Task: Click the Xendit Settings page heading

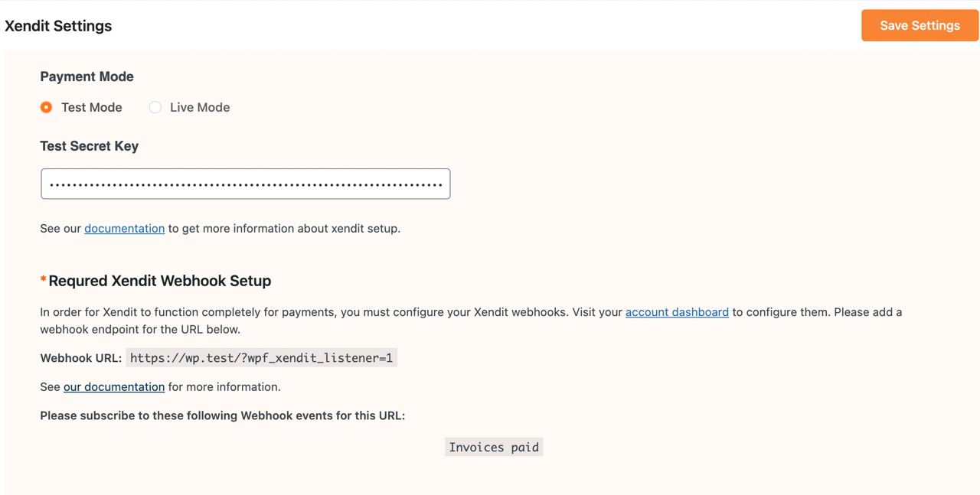Action: pyautogui.click(x=58, y=25)
